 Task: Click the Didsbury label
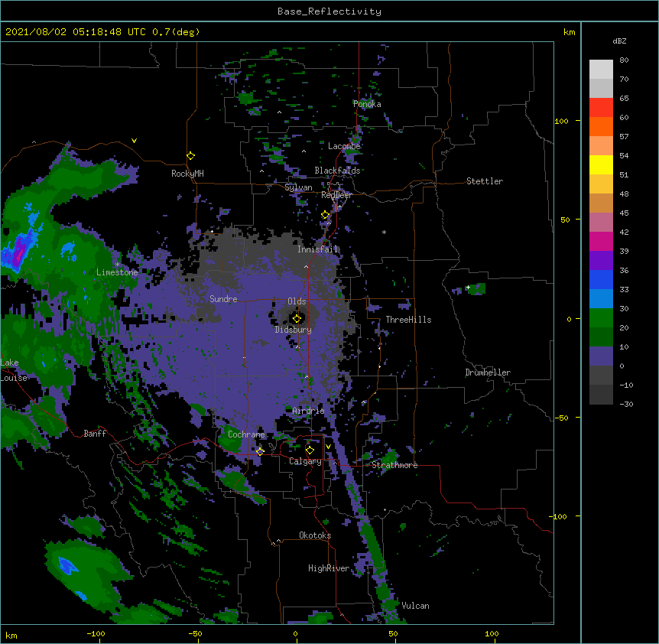click(x=294, y=330)
